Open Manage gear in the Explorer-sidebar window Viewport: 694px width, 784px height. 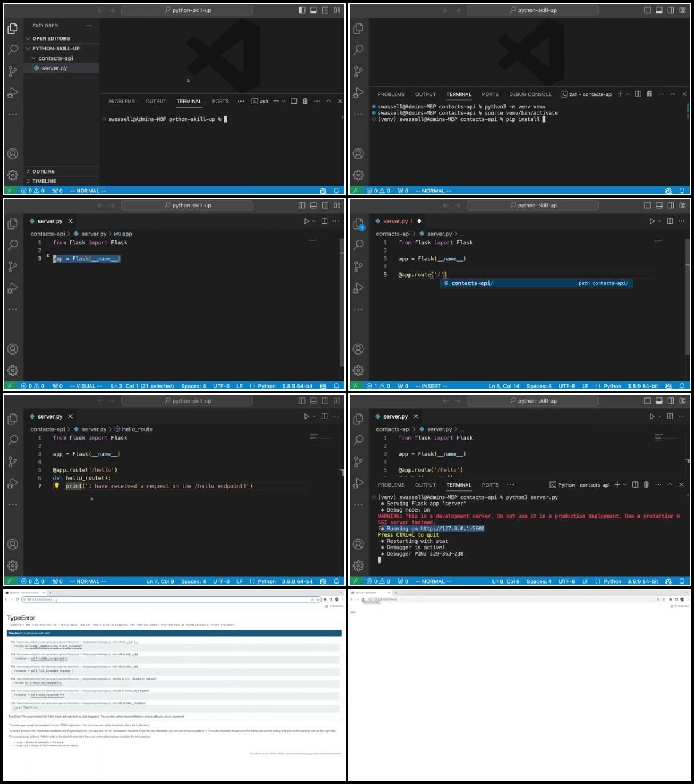13,175
